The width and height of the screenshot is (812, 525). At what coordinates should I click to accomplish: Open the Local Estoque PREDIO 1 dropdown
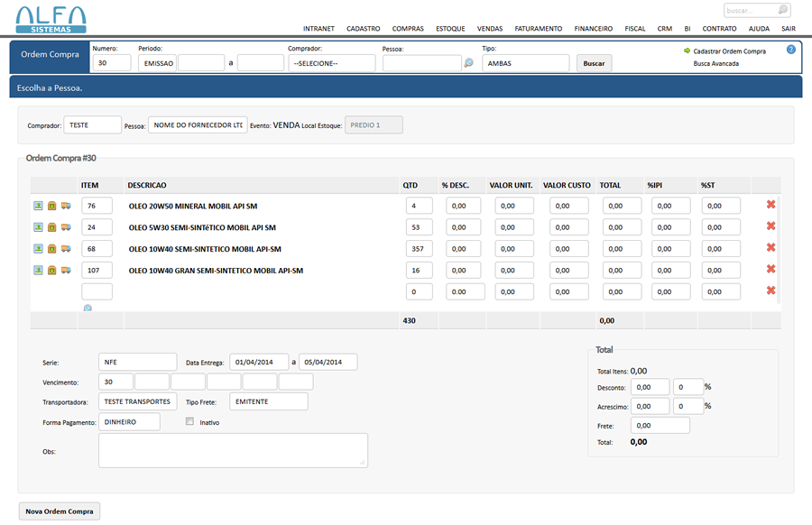374,124
